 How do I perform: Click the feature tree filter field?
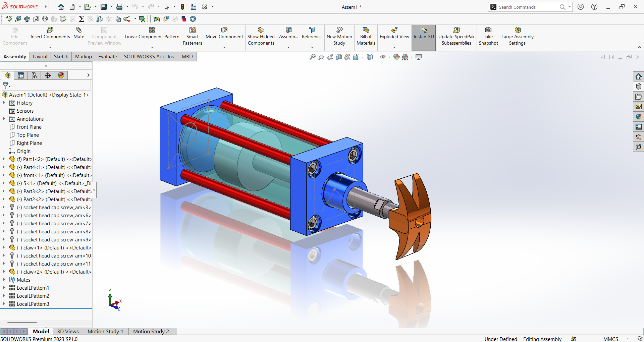click(x=46, y=85)
